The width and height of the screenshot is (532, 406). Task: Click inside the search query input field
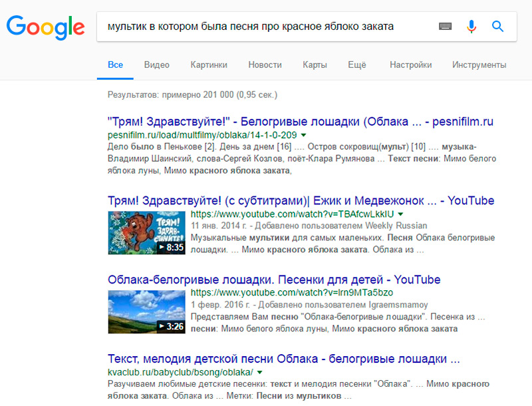click(266, 26)
